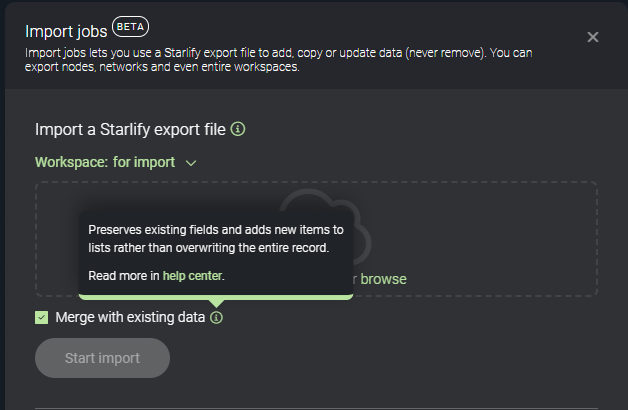Click info icon beside Import a Starlify export file
Viewport: 628px width, 410px height.
tap(238, 129)
